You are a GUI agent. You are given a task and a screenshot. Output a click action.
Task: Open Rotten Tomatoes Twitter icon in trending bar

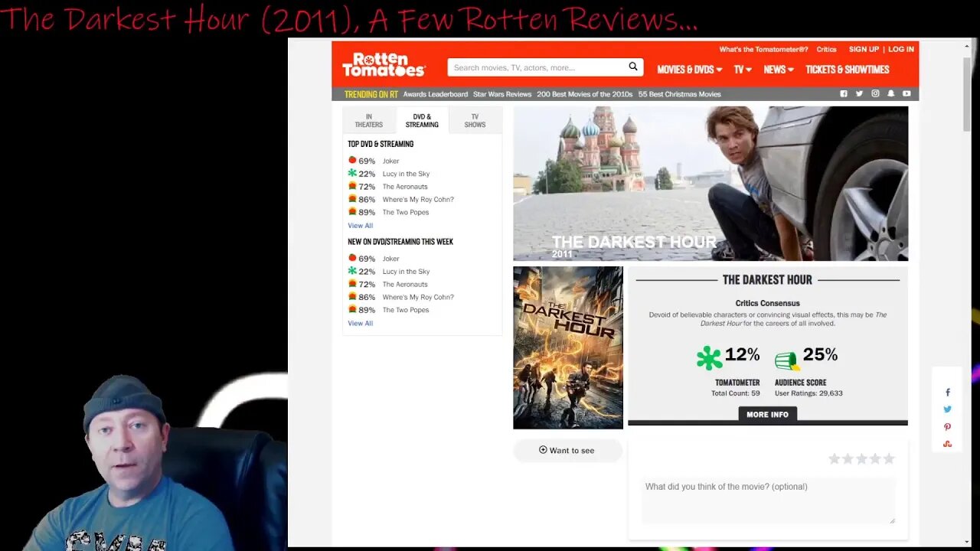pyautogui.click(x=859, y=94)
